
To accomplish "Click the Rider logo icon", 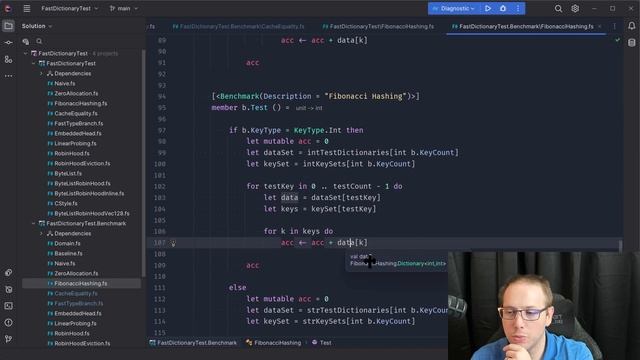I will (8, 8).
